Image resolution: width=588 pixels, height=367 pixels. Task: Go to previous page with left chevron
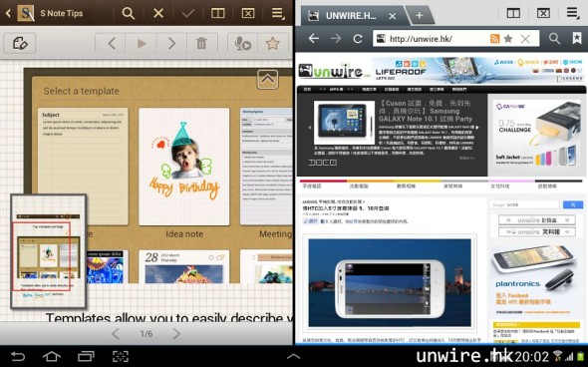[112, 44]
